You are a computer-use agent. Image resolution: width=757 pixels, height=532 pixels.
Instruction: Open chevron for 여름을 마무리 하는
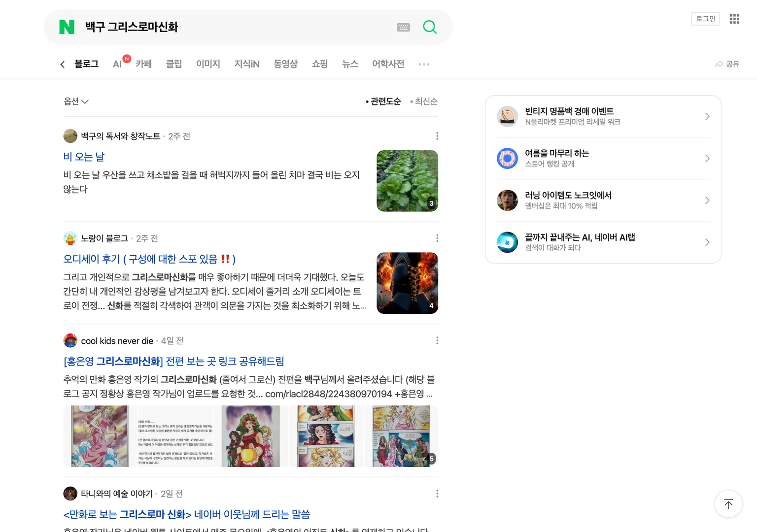[x=707, y=158]
